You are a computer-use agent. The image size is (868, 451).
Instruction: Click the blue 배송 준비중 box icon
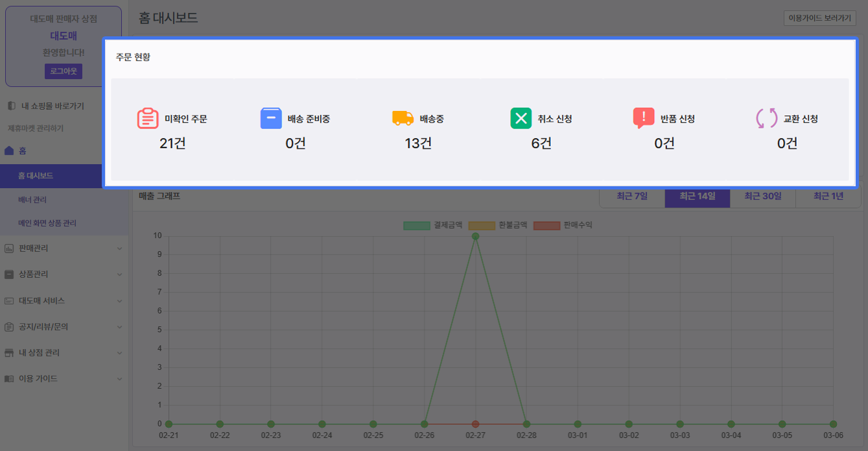pyautogui.click(x=271, y=119)
